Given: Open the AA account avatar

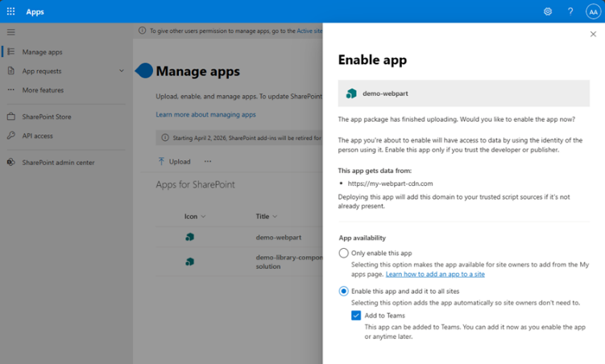Looking at the screenshot, I should coord(594,11).
